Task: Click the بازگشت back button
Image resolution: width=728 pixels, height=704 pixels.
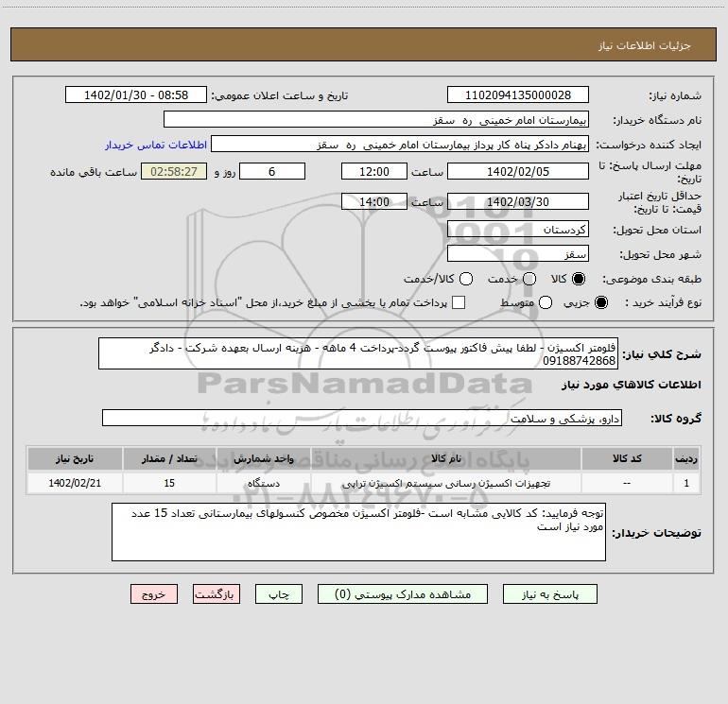Action: (x=217, y=594)
